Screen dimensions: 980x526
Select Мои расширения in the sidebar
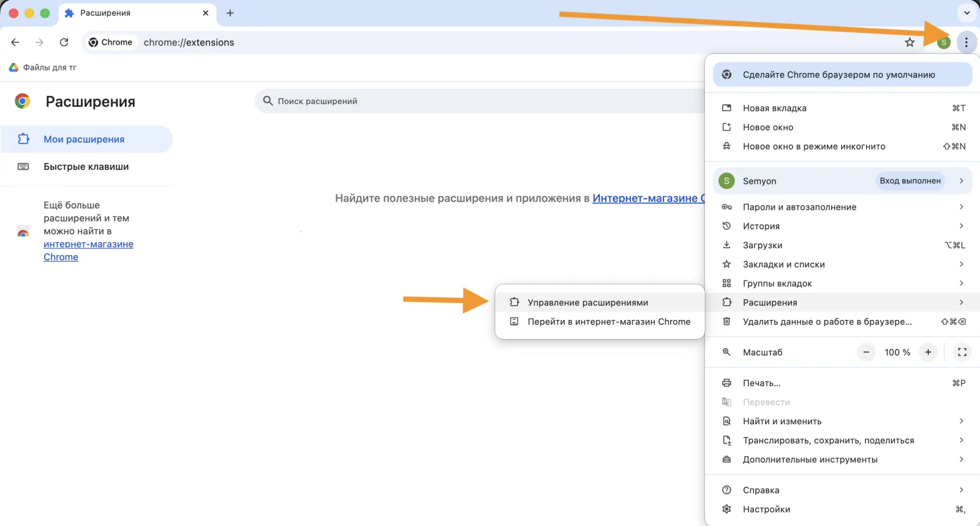pyautogui.click(x=86, y=139)
